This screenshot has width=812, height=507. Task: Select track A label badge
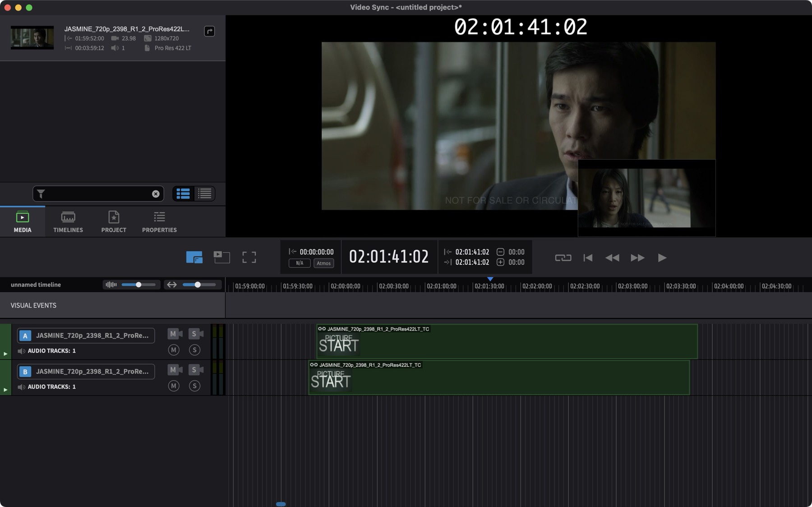tap(25, 336)
